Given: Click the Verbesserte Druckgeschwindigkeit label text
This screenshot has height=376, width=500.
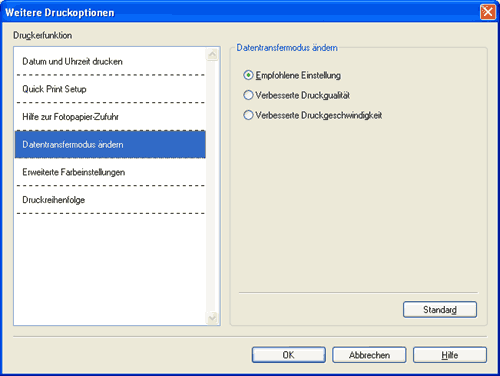Looking at the screenshot, I should tap(319, 115).
